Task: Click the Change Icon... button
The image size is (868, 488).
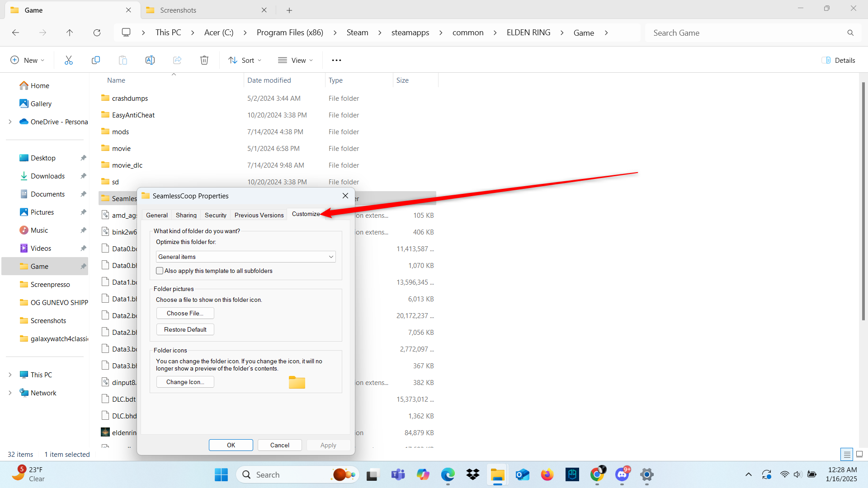Action: click(x=185, y=382)
